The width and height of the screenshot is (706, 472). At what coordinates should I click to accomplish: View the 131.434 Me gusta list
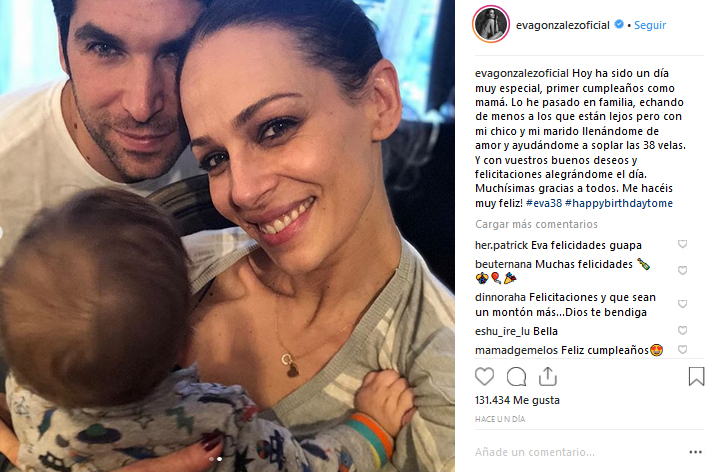517,400
